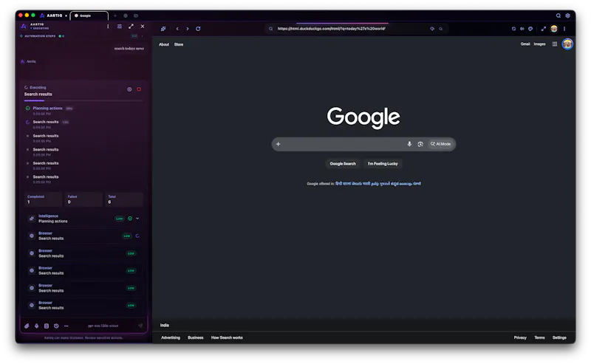The width and height of the screenshot is (591, 364).
Task: Click the 'search todays news' chat message
Action: pos(129,48)
